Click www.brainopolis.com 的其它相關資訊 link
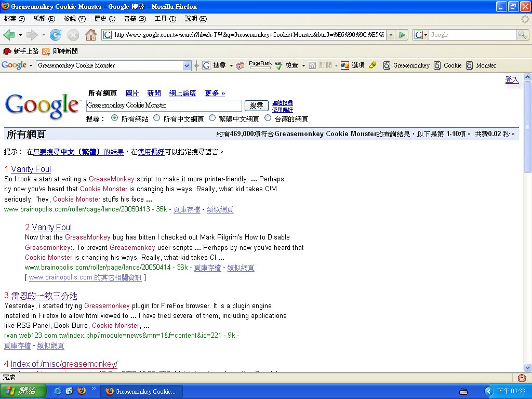 point(85,277)
